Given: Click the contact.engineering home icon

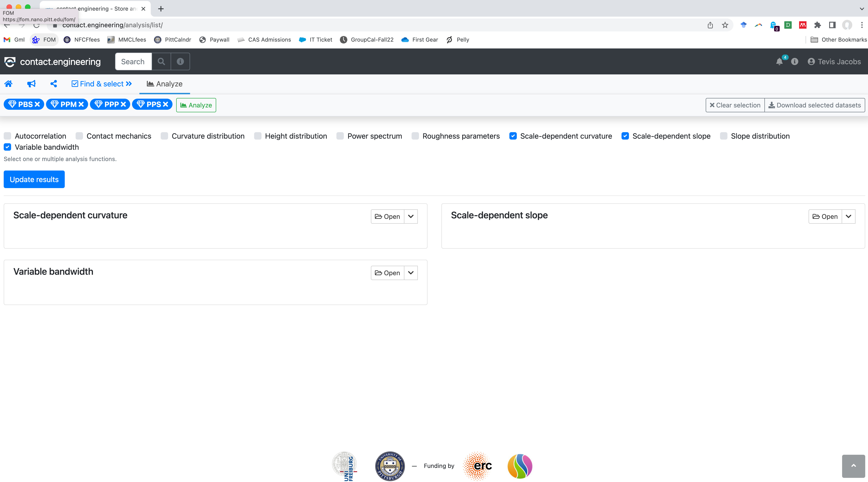Looking at the screenshot, I should click(x=8, y=84).
